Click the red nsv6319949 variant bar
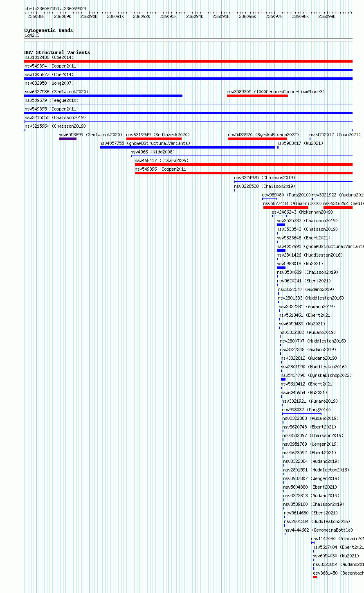 click(x=154, y=139)
